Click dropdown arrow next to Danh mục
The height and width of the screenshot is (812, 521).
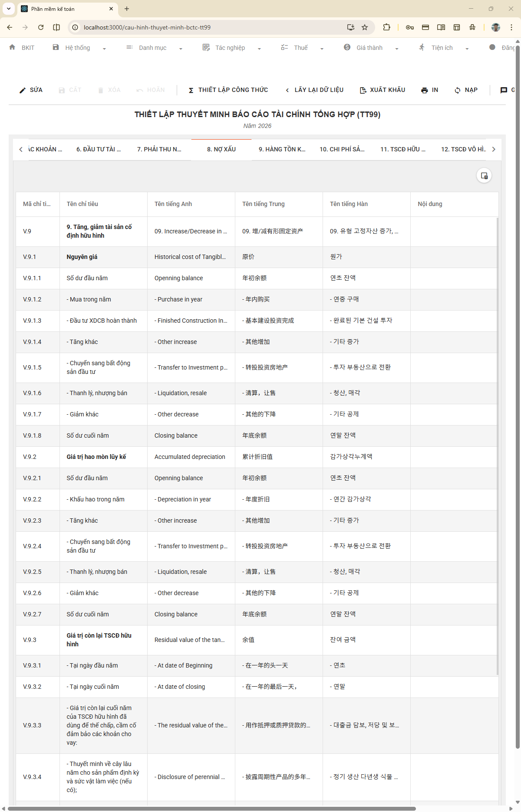pyautogui.click(x=181, y=49)
